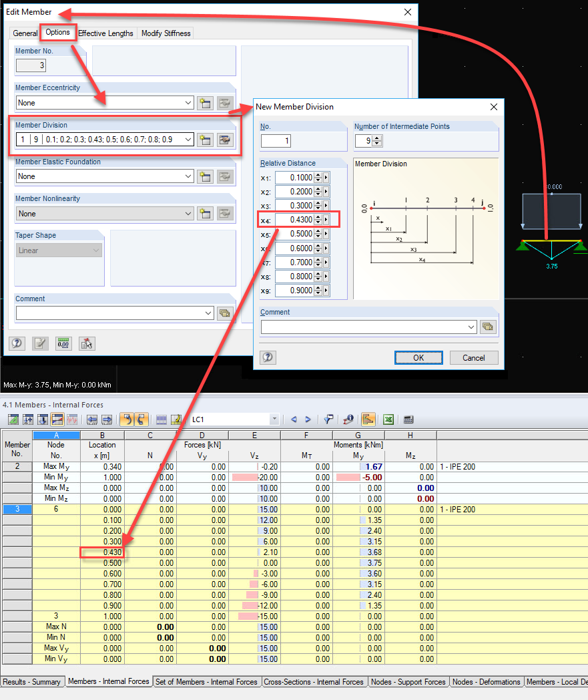Image resolution: width=588 pixels, height=700 pixels.
Task: Click OK in New Member Division
Action: coord(418,357)
